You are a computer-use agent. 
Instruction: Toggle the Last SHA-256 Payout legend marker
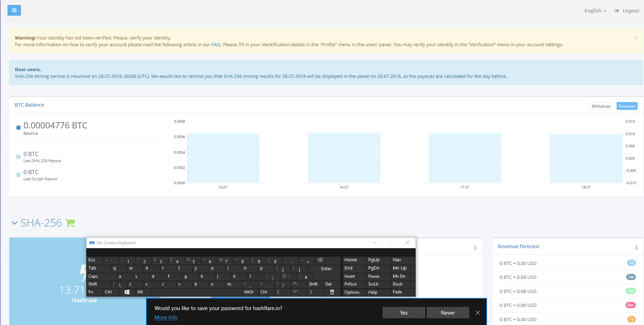(18, 157)
